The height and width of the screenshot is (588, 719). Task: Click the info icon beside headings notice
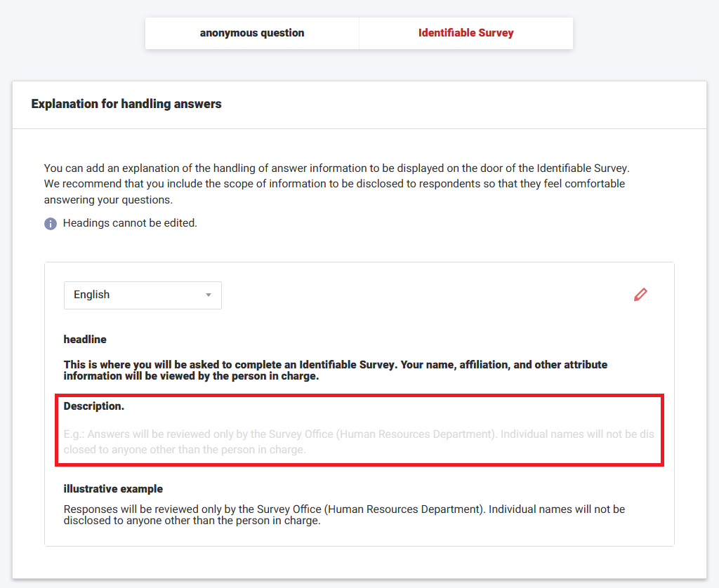51,224
